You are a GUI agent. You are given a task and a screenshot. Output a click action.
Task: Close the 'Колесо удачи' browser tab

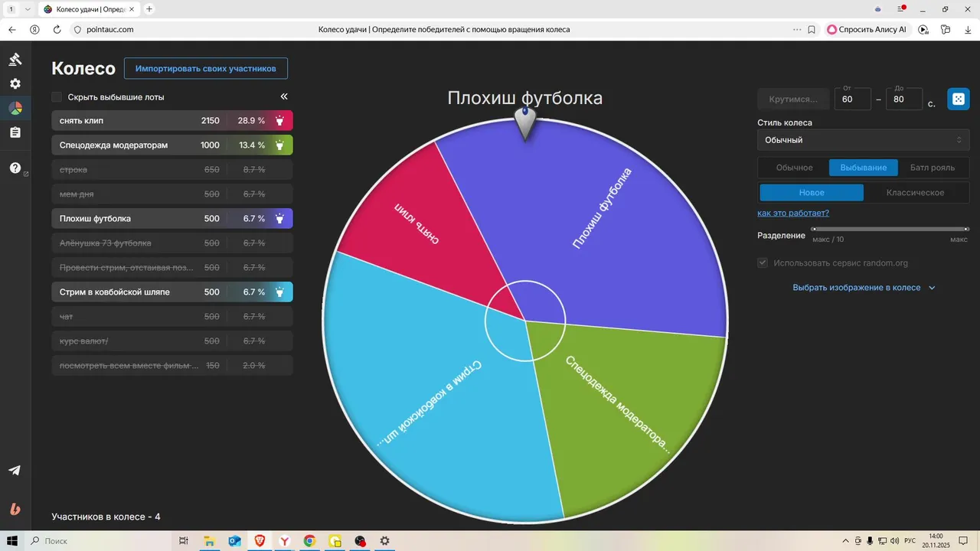[x=133, y=9]
